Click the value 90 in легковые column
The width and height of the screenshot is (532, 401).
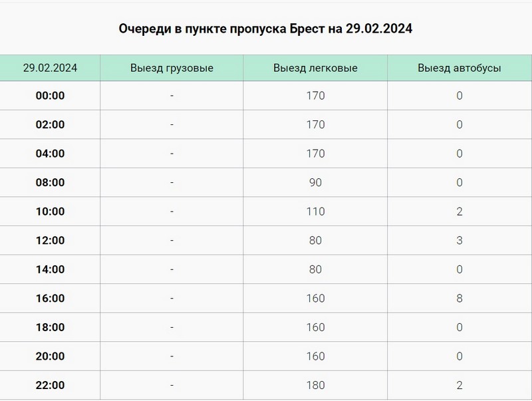(316, 182)
